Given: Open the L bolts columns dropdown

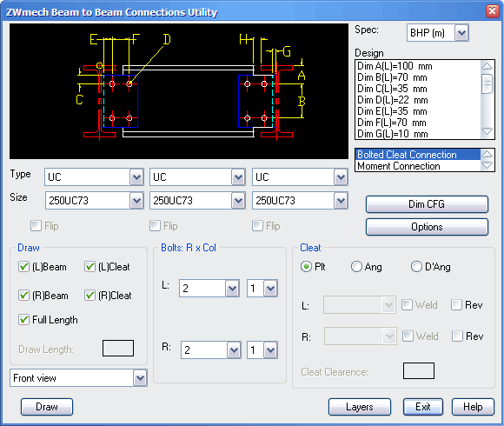Looking at the screenshot, I should click(262, 288).
